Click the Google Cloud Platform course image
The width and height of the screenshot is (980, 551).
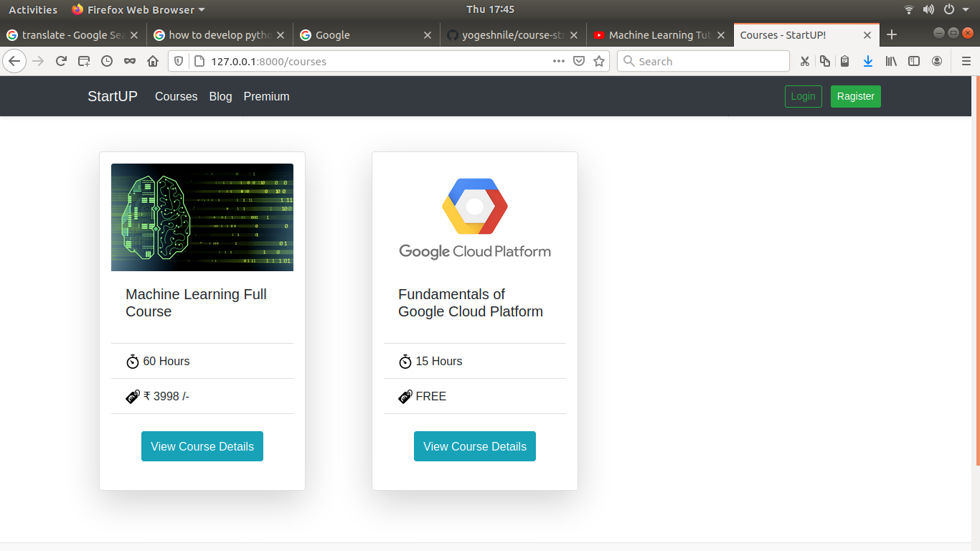point(475,217)
